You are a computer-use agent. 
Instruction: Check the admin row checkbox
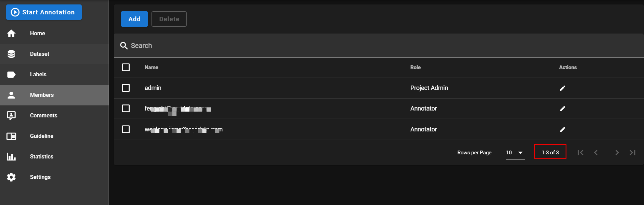pyautogui.click(x=126, y=88)
